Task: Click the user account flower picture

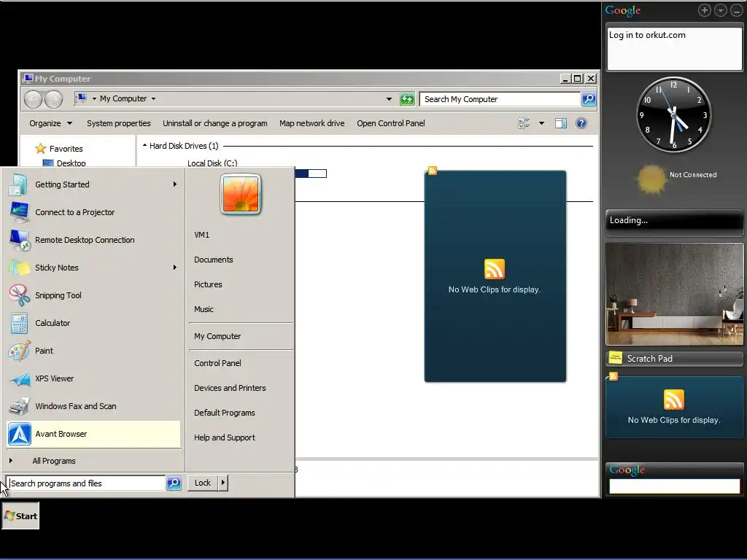Action: point(241,194)
